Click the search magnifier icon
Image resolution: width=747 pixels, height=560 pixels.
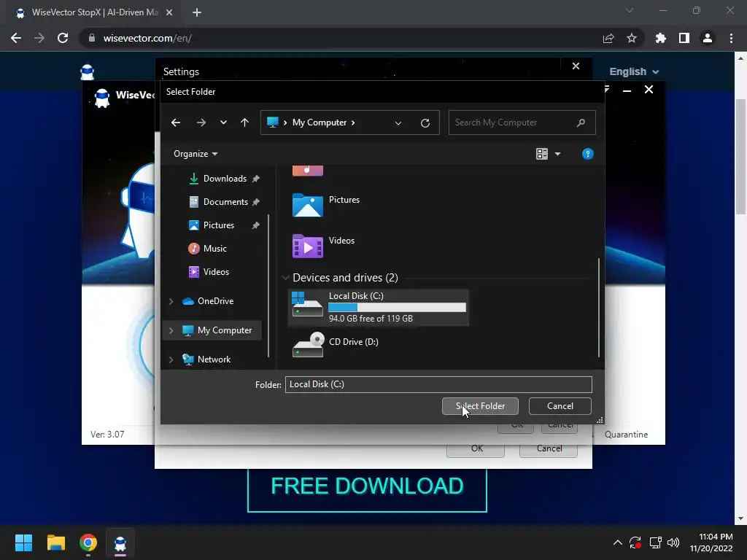pos(581,122)
